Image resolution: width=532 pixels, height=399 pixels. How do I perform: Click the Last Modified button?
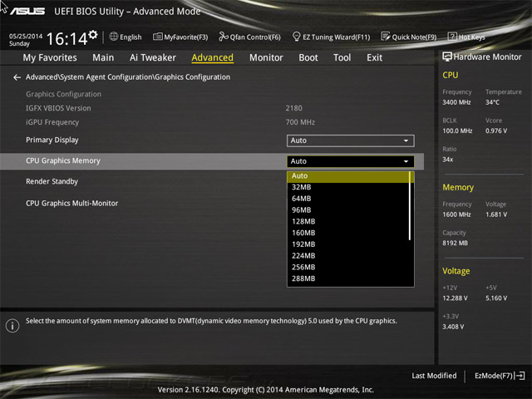434,376
